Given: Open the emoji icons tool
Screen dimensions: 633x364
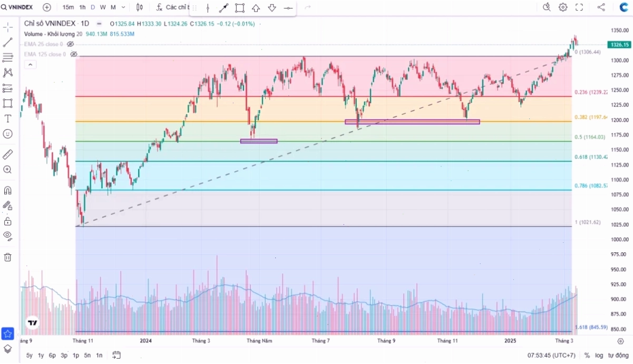Looking at the screenshot, I should click(x=8, y=134).
